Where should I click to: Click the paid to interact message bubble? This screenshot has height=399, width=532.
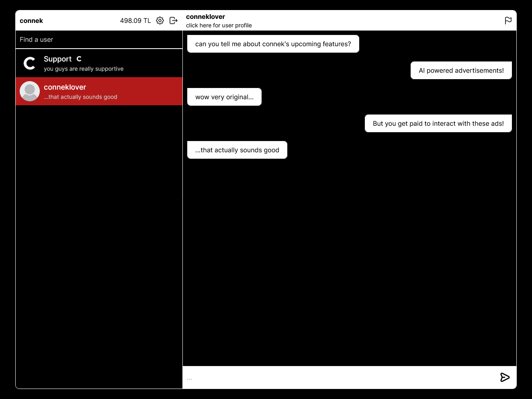pyautogui.click(x=438, y=123)
